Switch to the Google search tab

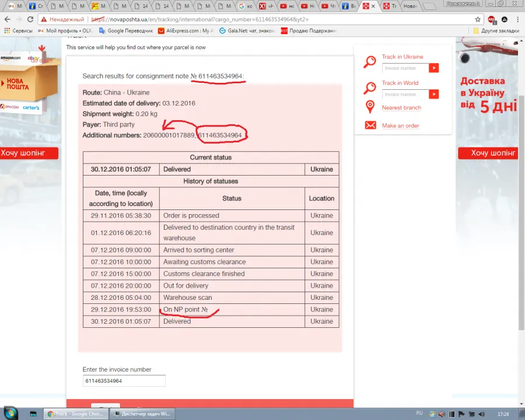246,6
